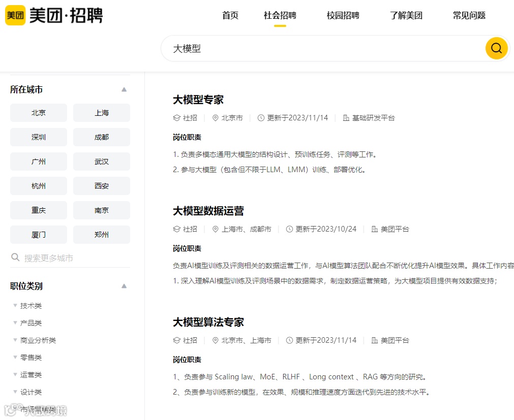Click the Meituan logo icon
The image size is (514, 420).
tap(15, 15)
